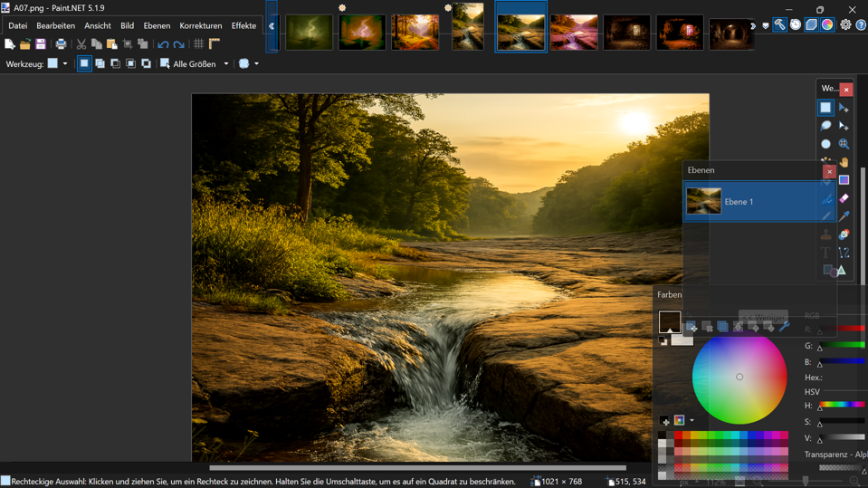Open the Effekte menu

point(243,25)
